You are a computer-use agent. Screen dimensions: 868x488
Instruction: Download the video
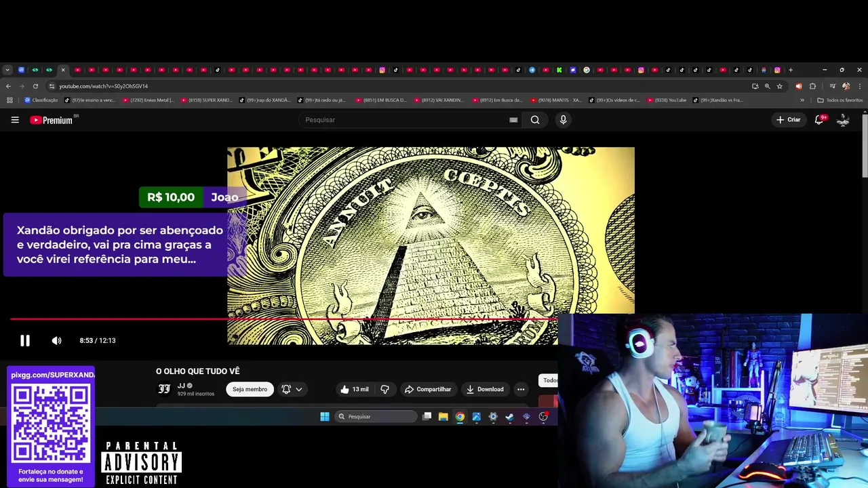(485, 389)
